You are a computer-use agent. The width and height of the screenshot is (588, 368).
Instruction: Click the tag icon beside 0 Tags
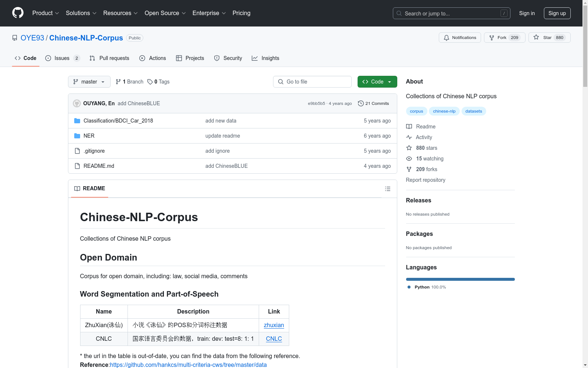tap(150, 82)
